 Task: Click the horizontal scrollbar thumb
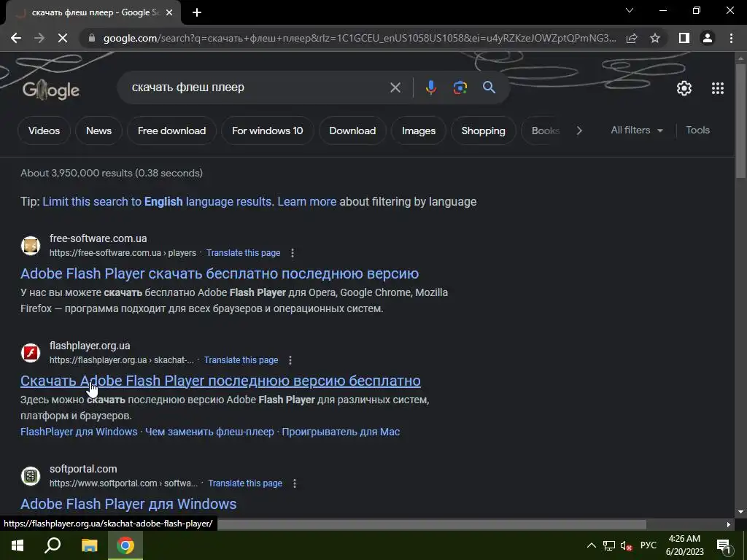(432, 524)
